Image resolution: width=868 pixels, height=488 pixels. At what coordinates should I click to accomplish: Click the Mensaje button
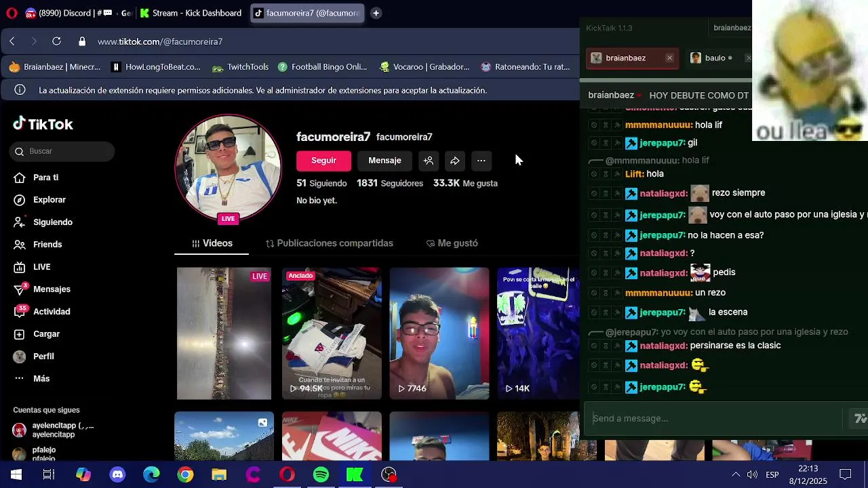tap(384, 161)
